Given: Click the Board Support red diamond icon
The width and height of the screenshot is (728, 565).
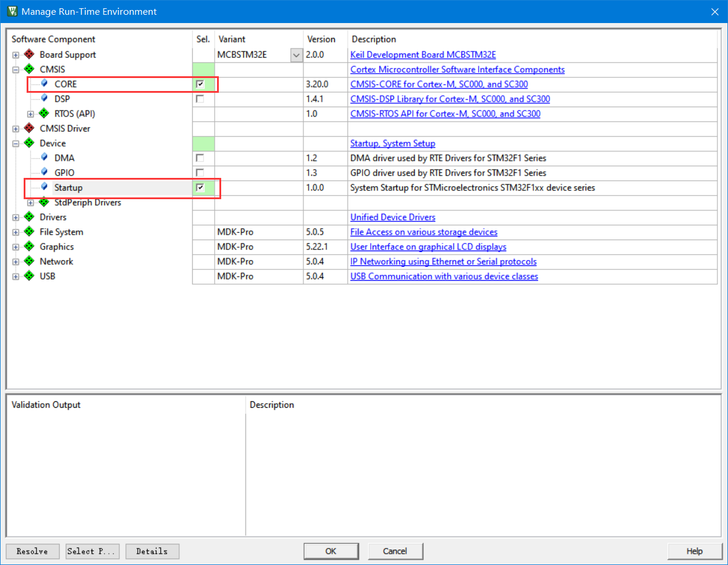Looking at the screenshot, I should coord(30,54).
